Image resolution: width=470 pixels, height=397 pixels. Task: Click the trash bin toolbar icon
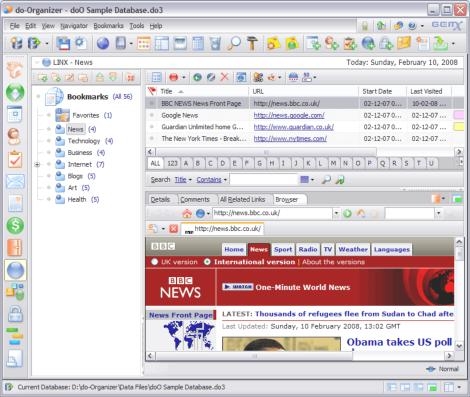point(216,43)
